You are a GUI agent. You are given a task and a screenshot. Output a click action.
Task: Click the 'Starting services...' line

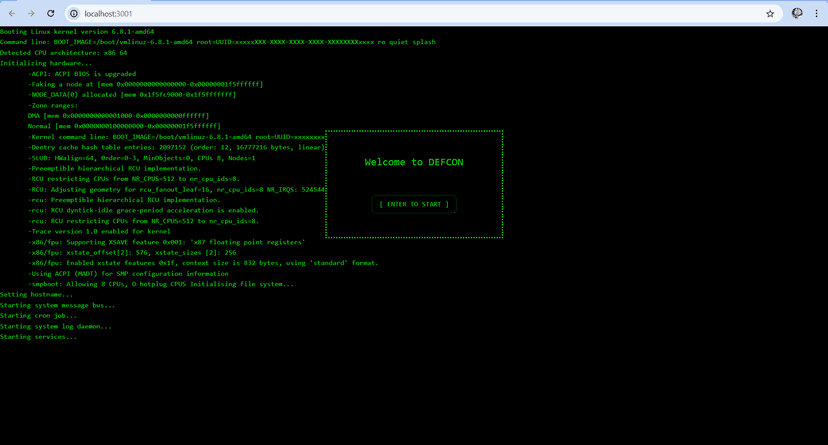(38, 337)
